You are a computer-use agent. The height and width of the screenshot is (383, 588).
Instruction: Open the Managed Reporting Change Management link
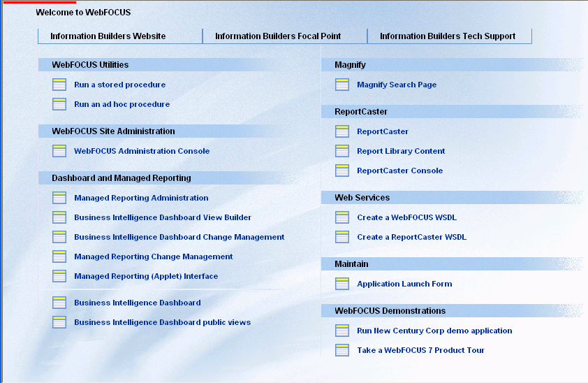pos(154,256)
